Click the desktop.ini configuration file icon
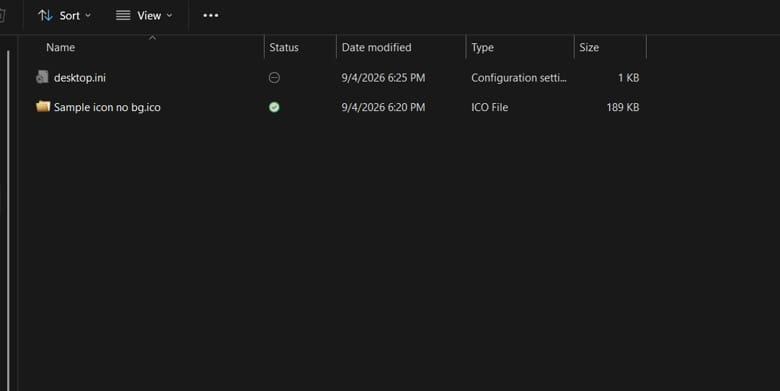 pos(42,77)
